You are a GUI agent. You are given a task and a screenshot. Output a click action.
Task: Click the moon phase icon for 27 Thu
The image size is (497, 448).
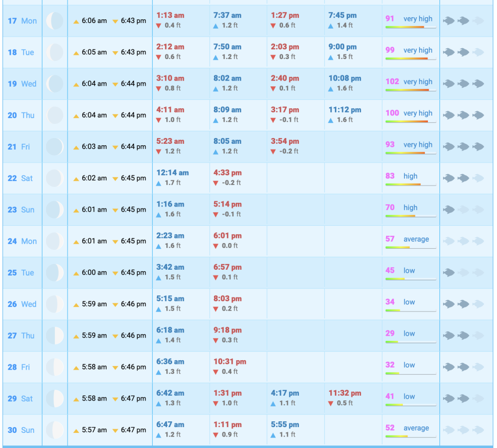coord(54,336)
